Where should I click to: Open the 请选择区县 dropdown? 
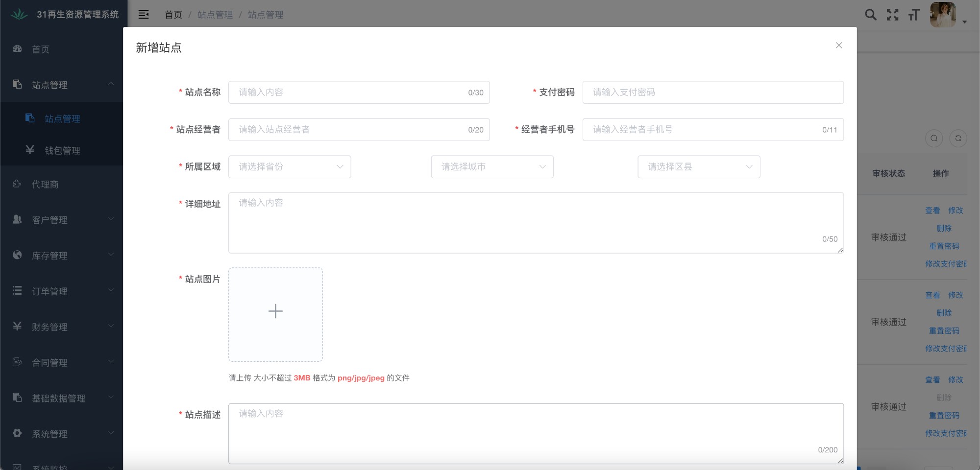(699, 167)
